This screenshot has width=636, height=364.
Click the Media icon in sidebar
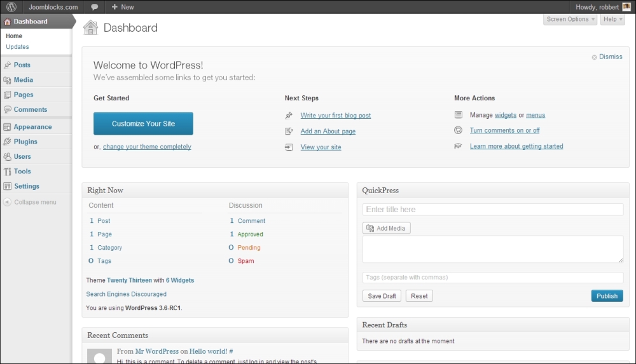[7, 80]
